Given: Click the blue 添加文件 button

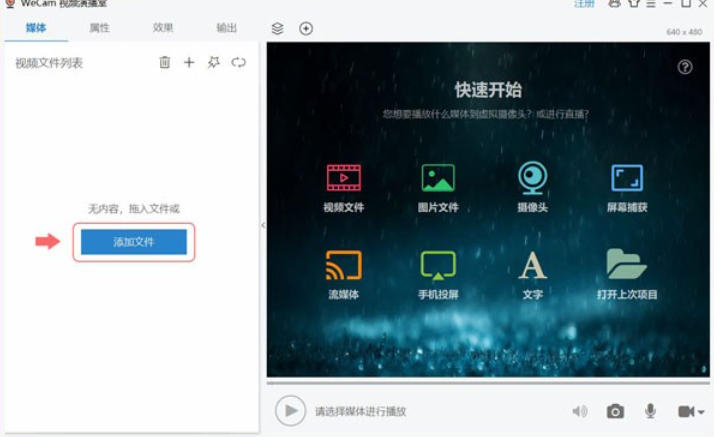Looking at the screenshot, I should [x=134, y=242].
